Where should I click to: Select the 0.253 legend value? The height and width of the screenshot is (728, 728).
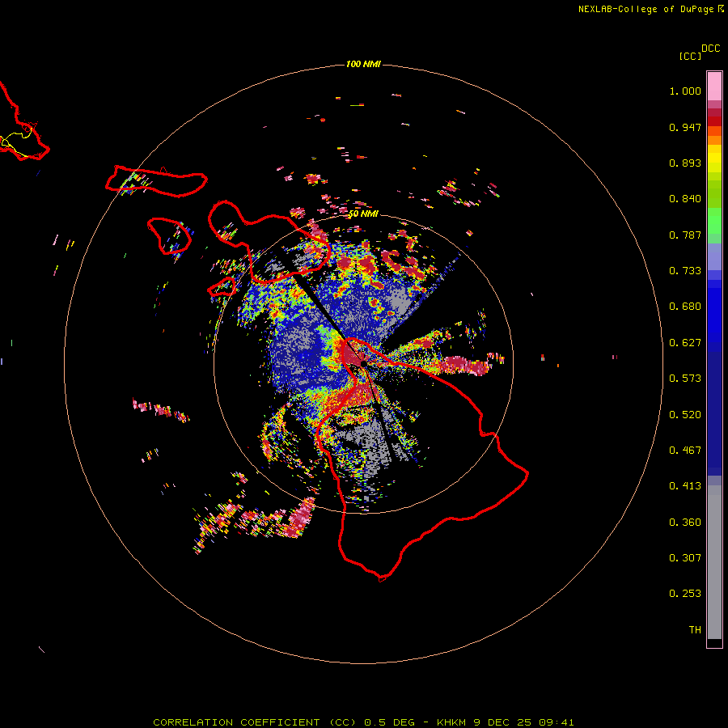pyautogui.click(x=685, y=594)
